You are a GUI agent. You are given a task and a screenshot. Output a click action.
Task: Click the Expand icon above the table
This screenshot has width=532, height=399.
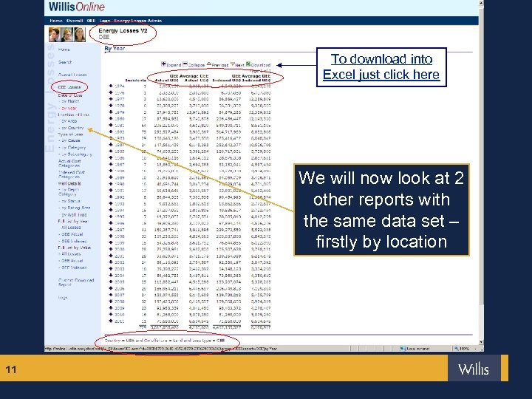click(163, 64)
